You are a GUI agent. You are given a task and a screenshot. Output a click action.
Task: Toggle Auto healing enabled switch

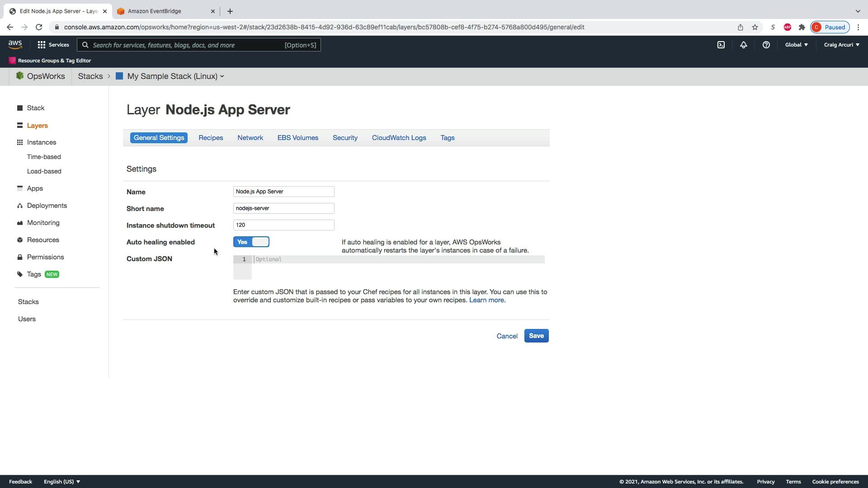[251, 242]
